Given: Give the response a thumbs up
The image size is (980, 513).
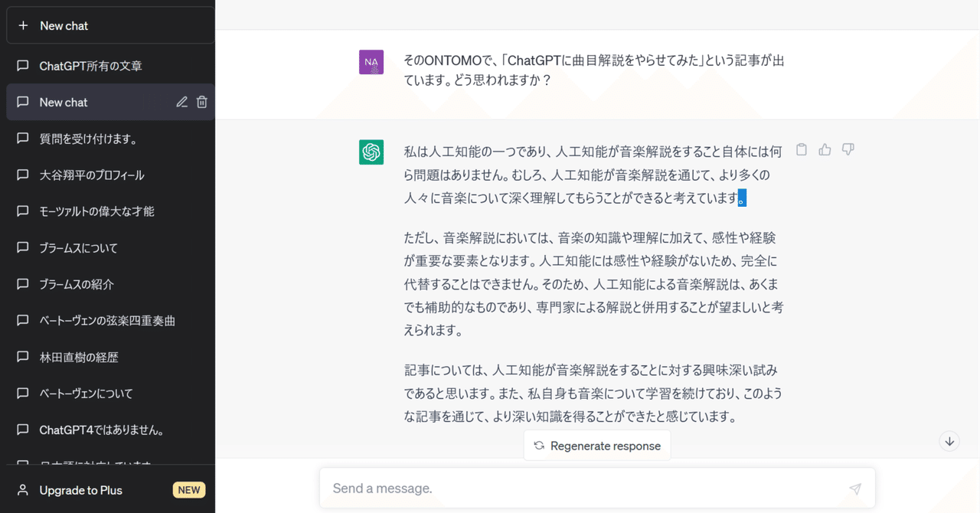Looking at the screenshot, I should click(825, 149).
